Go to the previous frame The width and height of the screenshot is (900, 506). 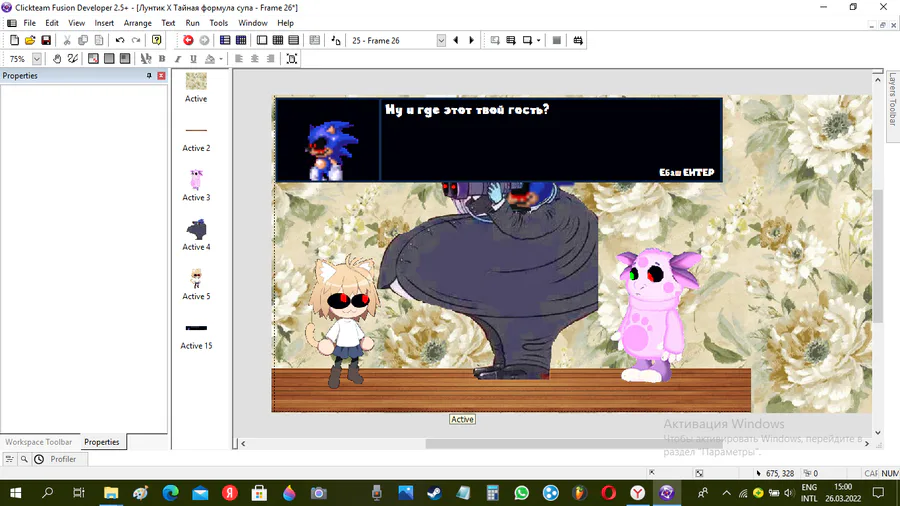[456, 40]
